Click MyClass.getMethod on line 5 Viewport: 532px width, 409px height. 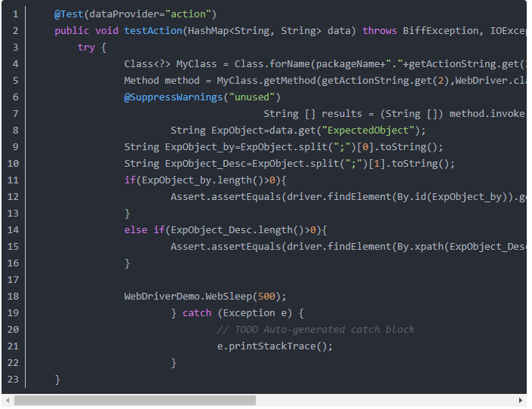[266, 81]
